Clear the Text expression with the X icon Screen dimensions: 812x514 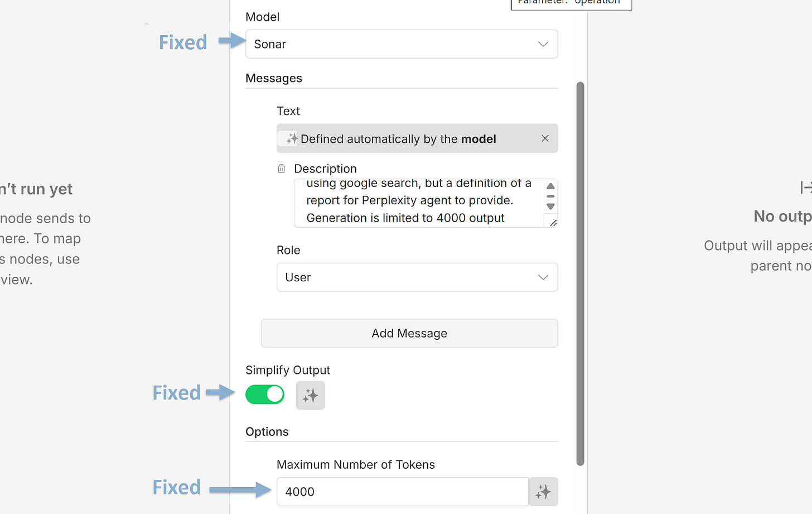click(545, 138)
